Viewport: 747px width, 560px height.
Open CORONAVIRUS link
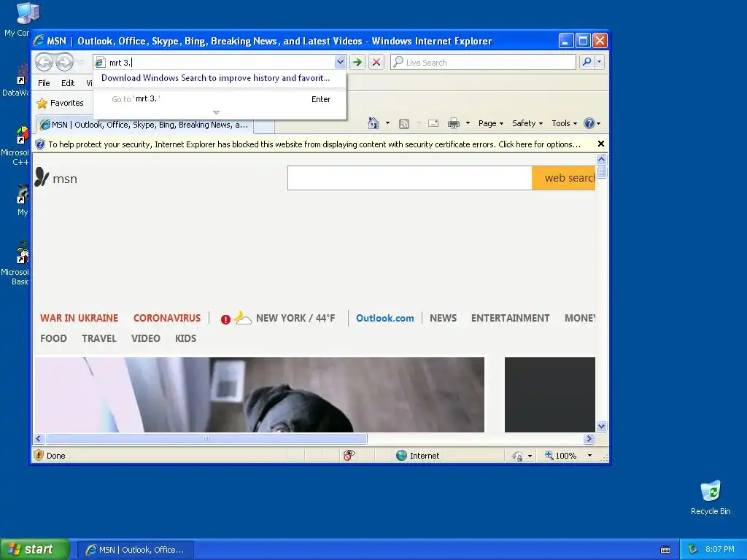tap(167, 318)
